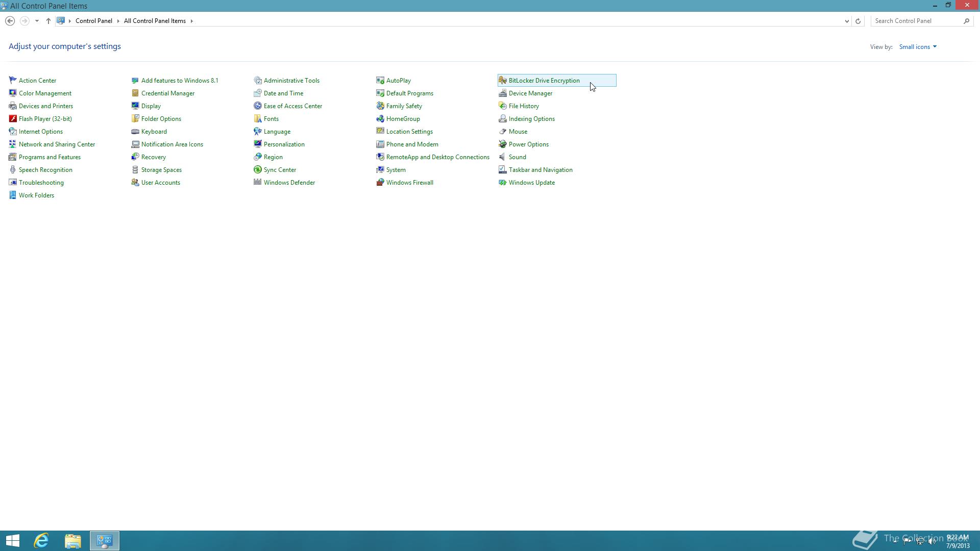
Task: Click the Back navigation arrow
Action: coord(10,21)
